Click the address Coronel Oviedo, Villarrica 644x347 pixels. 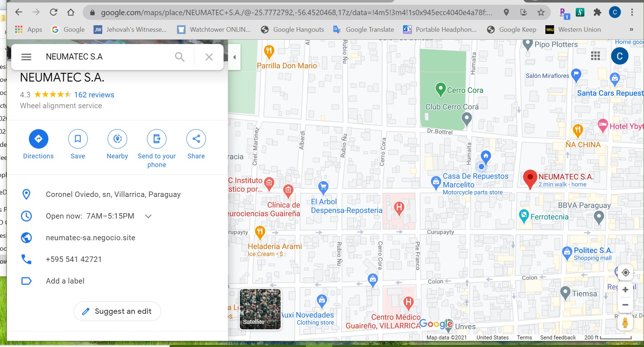[113, 194]
